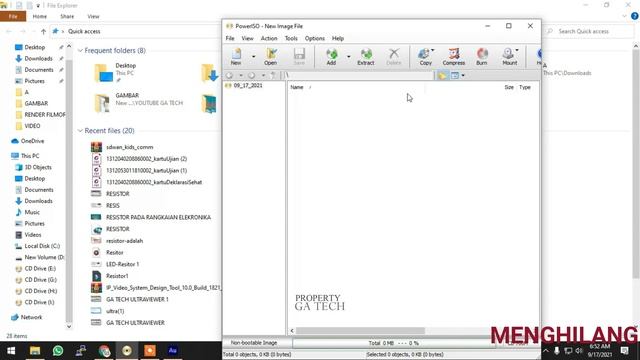Screen dimensions: 640x360
Task: Select This PC in the navigation pane
Action: (x=30, y=156)
